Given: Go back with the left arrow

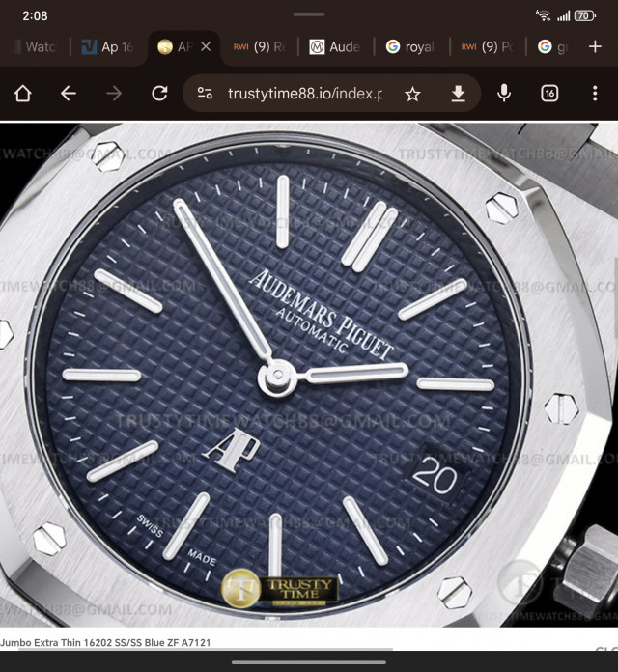Looking at the screenshot, I should [x=69, y=93].
